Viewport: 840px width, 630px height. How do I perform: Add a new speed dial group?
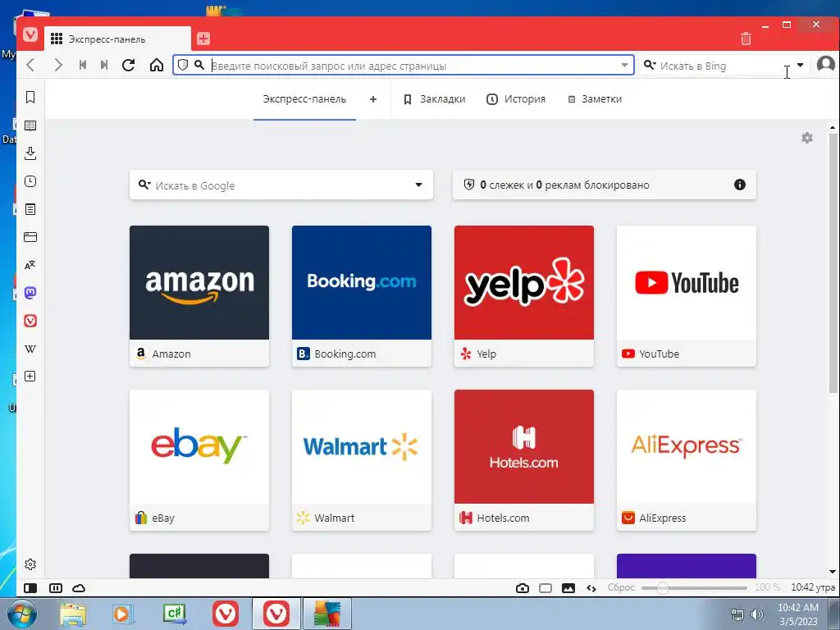pos(373,99)
